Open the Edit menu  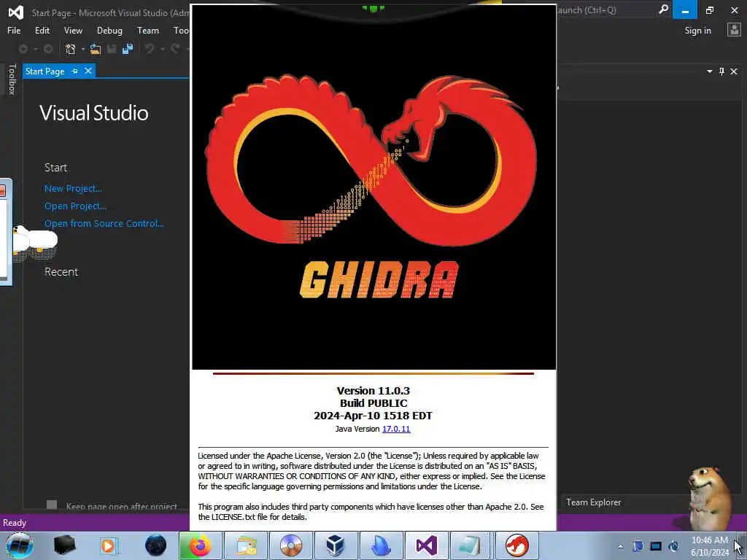(42, 31)
